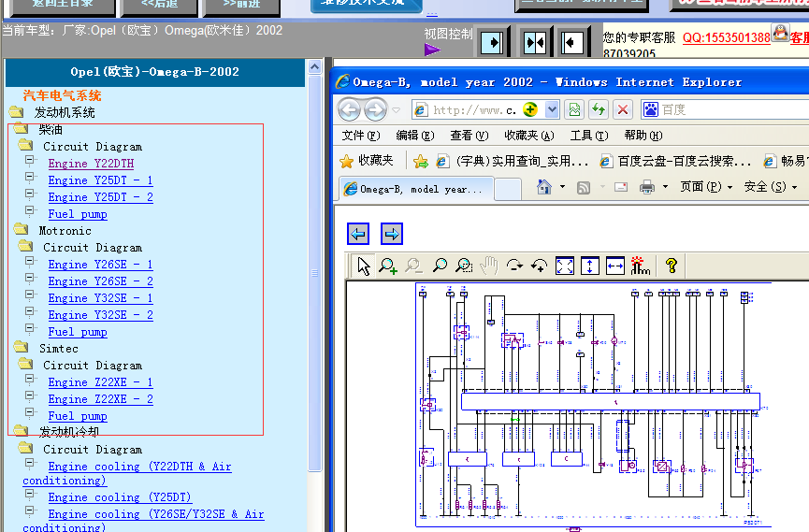Screen dimensions: 809x532
Task: Open the 百度云盘-百度云搜索 favorites bar link
Action: coord(675,162)
